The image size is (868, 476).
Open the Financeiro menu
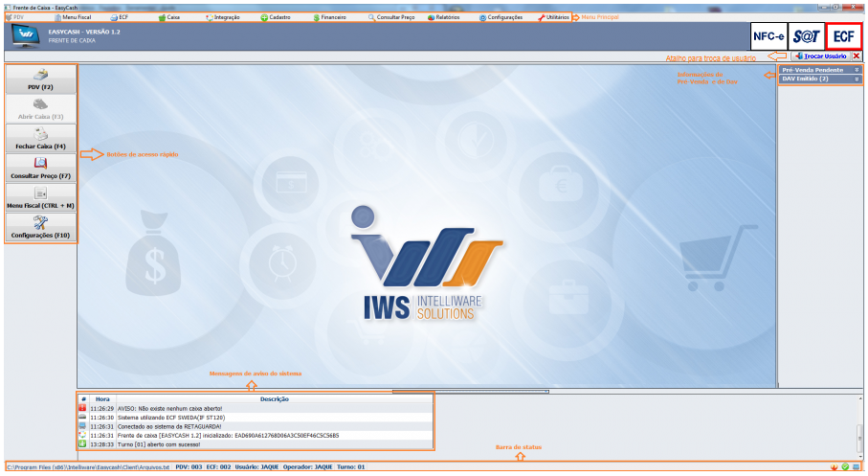click(x=330, y=17)
